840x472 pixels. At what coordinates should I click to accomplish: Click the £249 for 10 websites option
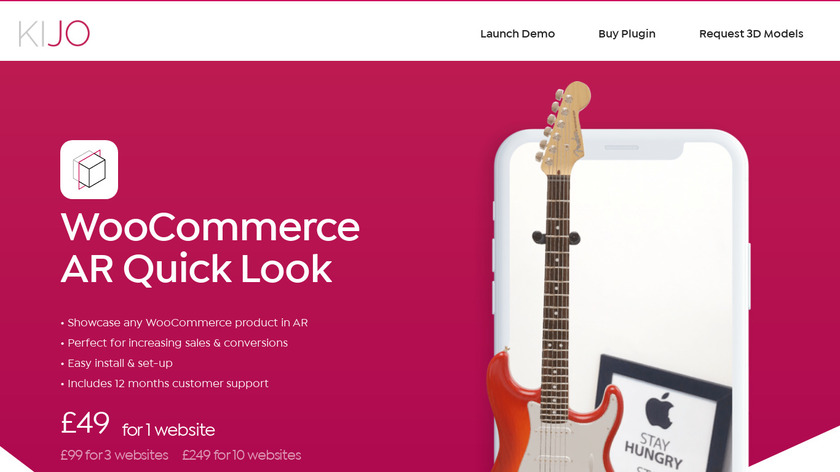coord(242,455)
